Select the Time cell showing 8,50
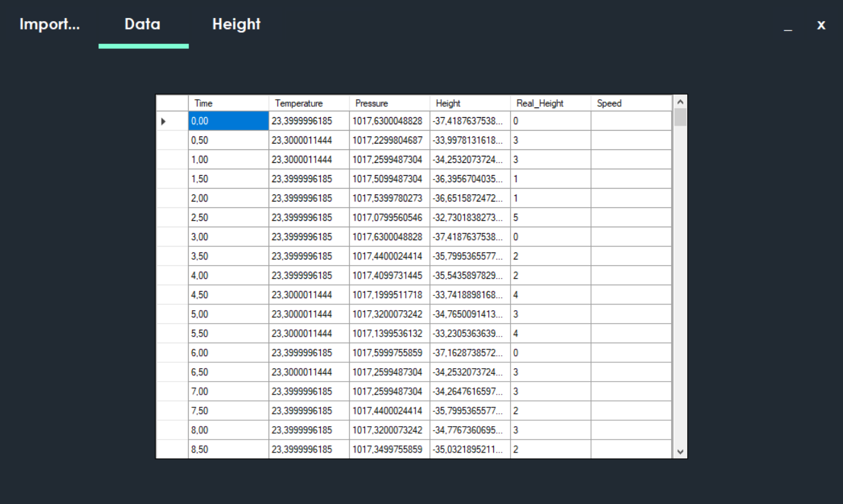Screen dimensions: 843x504 (x=228, y=449)
